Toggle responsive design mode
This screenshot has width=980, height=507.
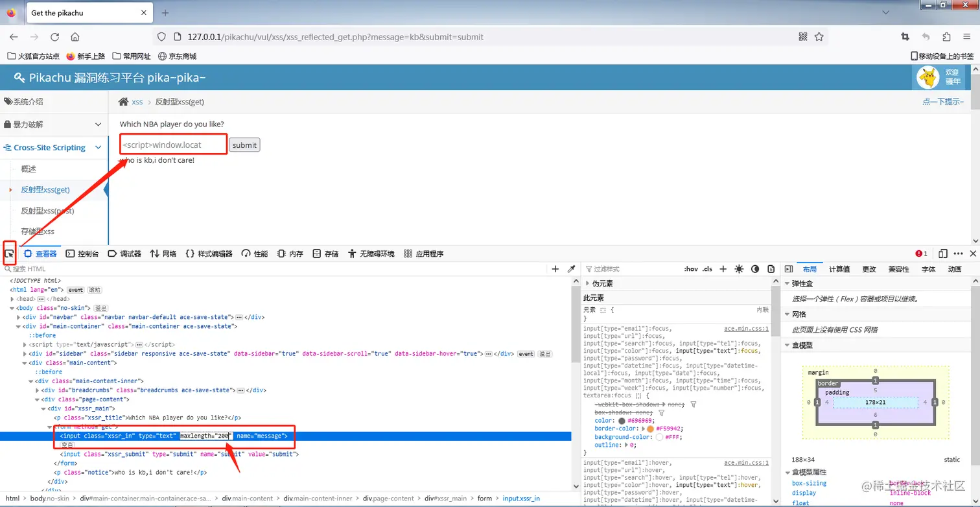(x=943, y=253)
